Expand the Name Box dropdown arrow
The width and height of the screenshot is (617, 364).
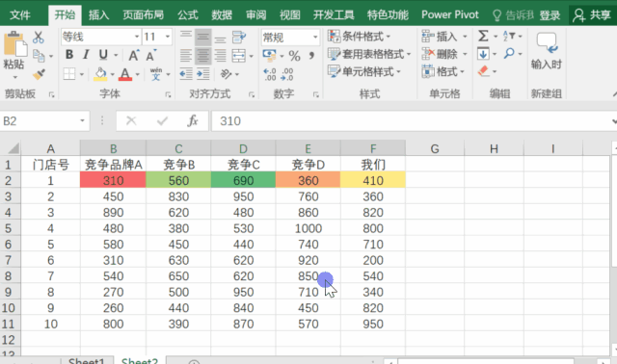82,120
